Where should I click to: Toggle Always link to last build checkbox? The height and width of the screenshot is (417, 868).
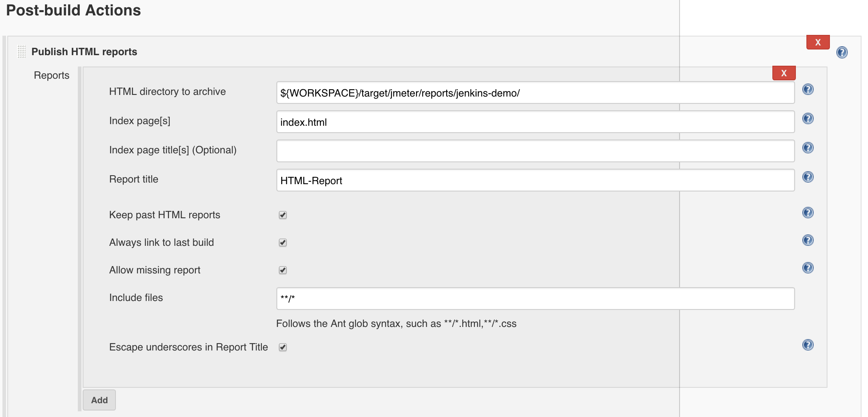283,243
